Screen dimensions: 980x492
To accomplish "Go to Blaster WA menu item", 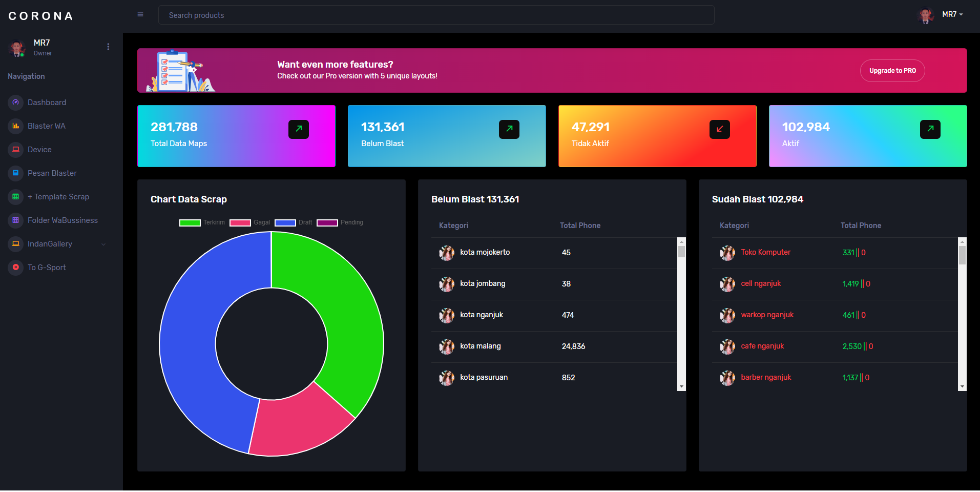I will click(47, 126).
